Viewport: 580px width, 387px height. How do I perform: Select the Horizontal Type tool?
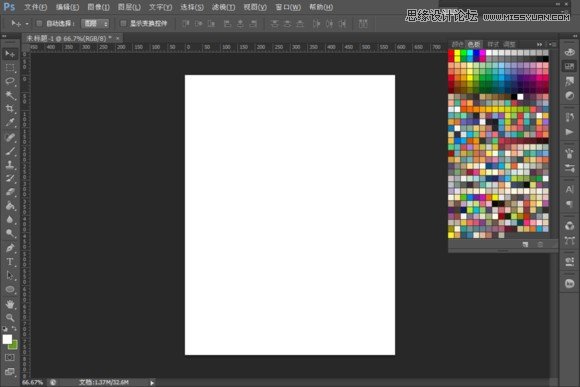coord(10,262)
